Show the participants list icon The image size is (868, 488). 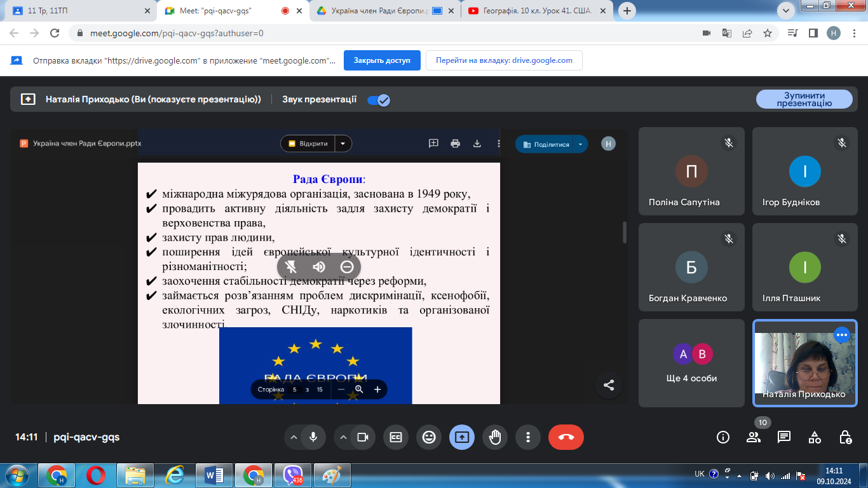[x=753, y=437]
